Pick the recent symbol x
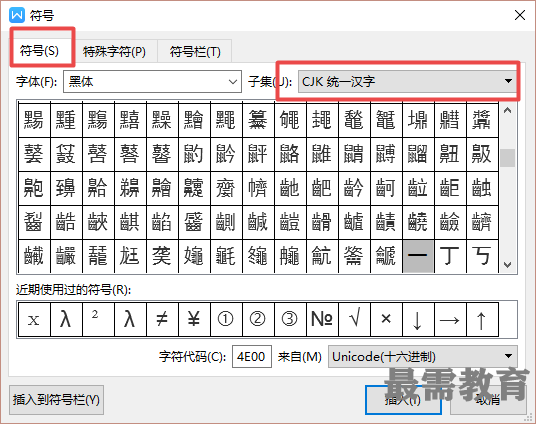 pyautogui.click(x=34, y=320)
